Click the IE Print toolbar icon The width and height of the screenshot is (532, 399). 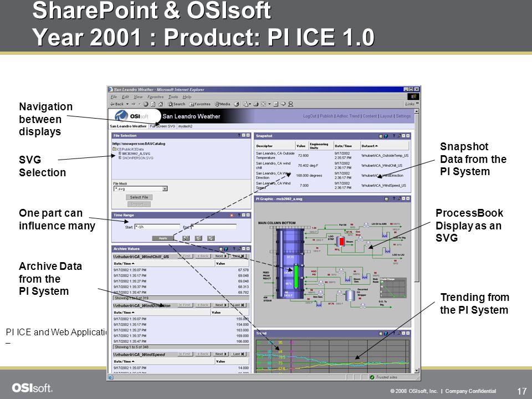pos(256,104)
